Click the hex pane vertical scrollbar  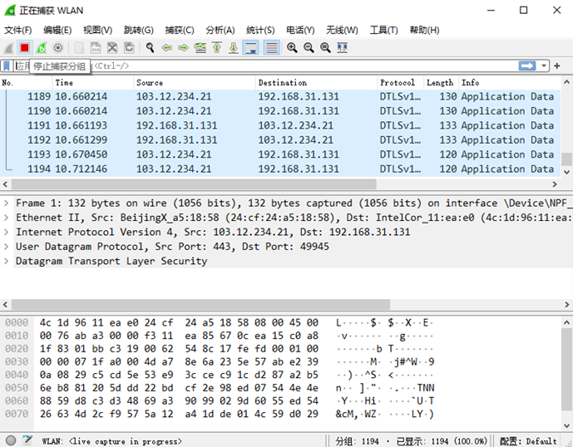(x=566, y=368)
